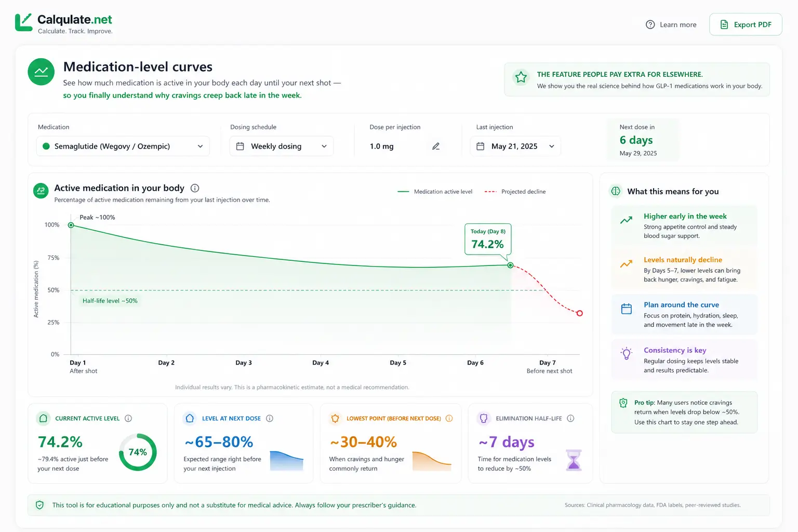
Task: Click info icon beside Current Active Level
Action: click(x=128, y=418)
